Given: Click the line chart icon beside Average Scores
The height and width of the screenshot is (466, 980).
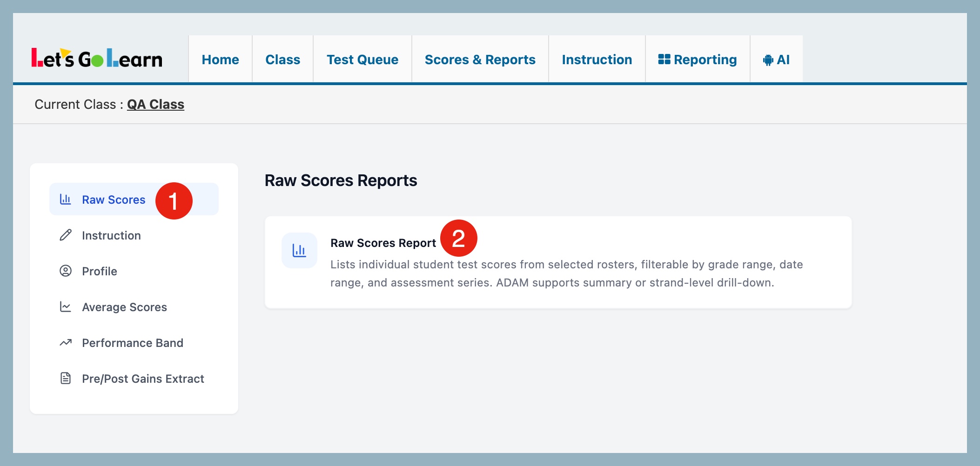Looking at the screenshot, I should (66, 307).
